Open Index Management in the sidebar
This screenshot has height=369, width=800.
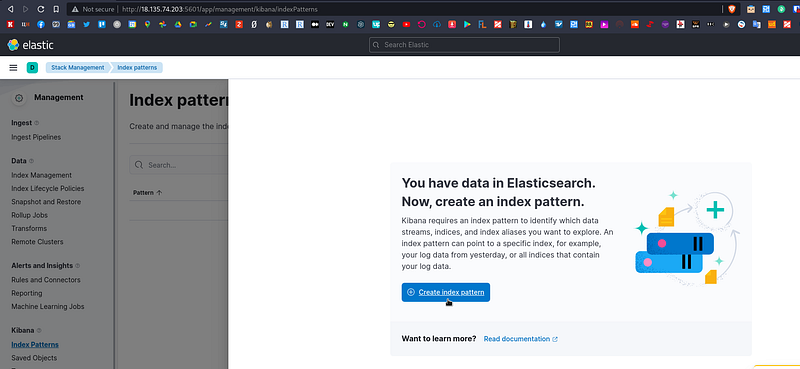point(41,175)
